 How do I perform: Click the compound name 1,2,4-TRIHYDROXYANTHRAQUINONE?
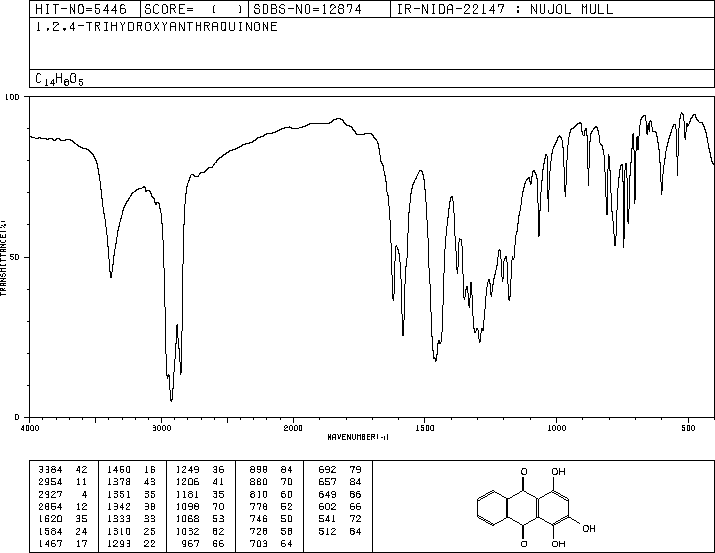[x=156, y=27]
